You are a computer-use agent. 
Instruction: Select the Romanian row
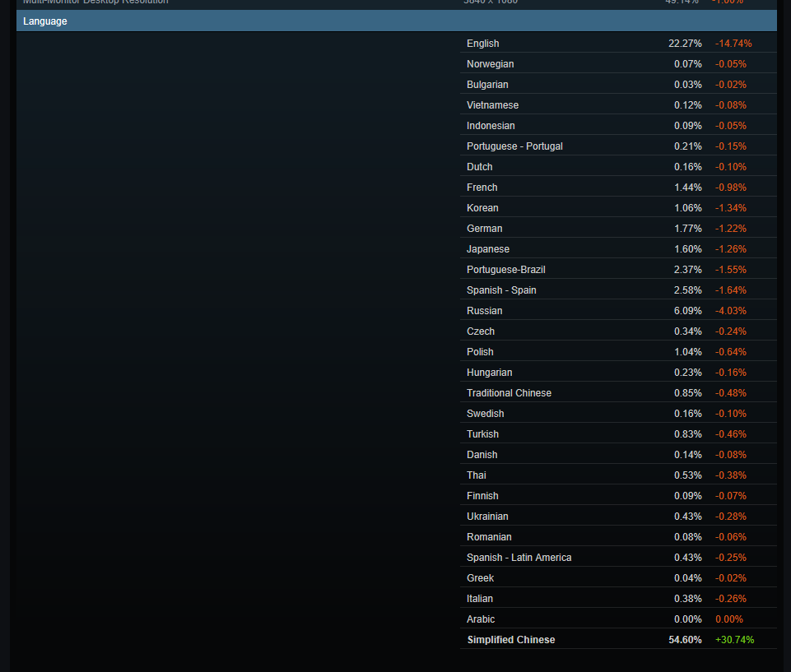pyautogui.click(x=618, y=537)
